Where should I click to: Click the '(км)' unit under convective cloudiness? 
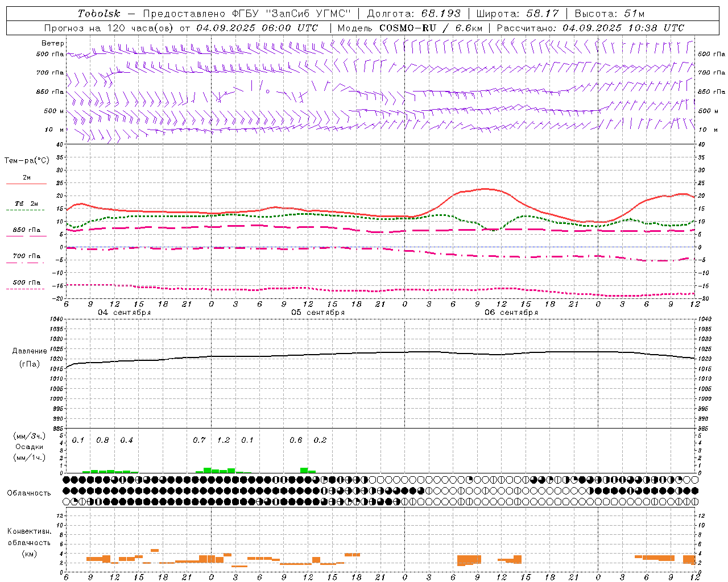pos(29,554)
